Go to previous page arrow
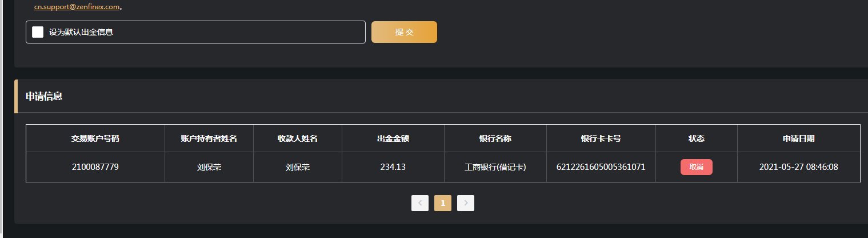This screenshot has height=238, width=868. pyautogui.click(x=420, y=203)
